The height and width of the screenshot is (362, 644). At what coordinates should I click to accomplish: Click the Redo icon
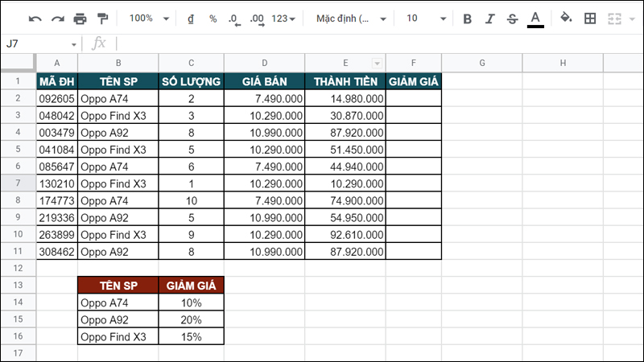pyautogui.click(x=57, y=19)
